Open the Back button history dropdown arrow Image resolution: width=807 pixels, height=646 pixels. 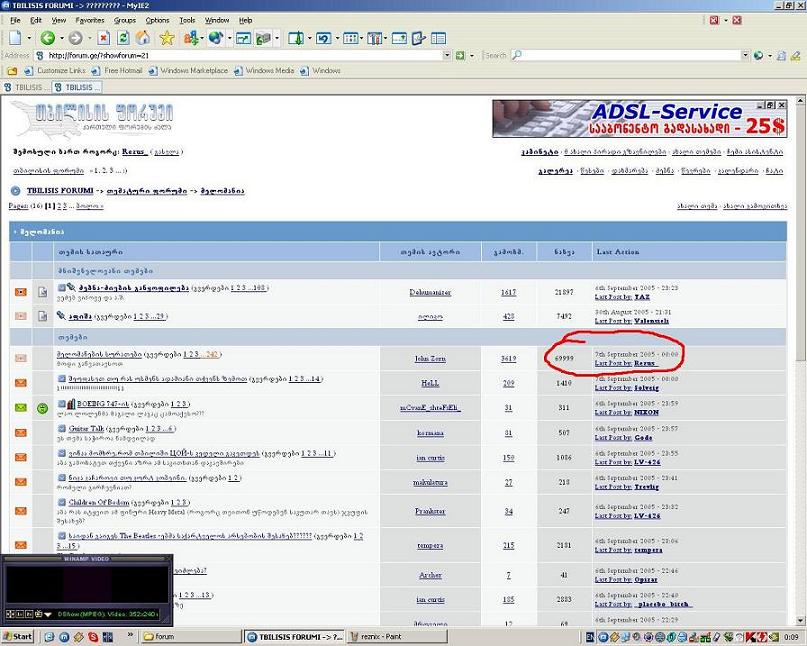(62, 38)
